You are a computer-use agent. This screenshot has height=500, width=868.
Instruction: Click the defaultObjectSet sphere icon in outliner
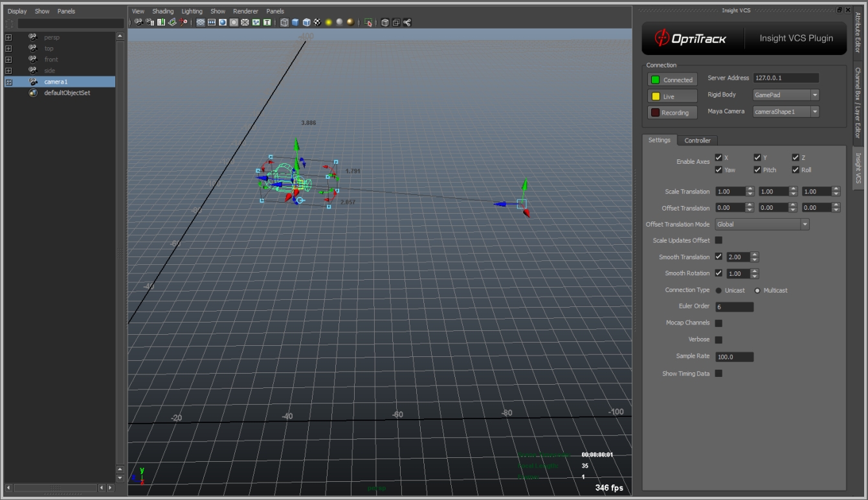click(33, 93)
